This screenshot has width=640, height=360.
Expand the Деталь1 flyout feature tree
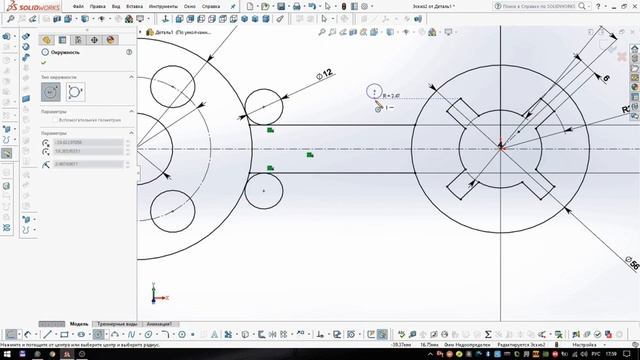pyautogui.click(x=140, y=32)
